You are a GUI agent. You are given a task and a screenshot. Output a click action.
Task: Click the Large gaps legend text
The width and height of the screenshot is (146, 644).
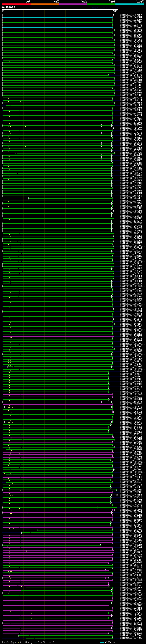click(x=10, y=642)
